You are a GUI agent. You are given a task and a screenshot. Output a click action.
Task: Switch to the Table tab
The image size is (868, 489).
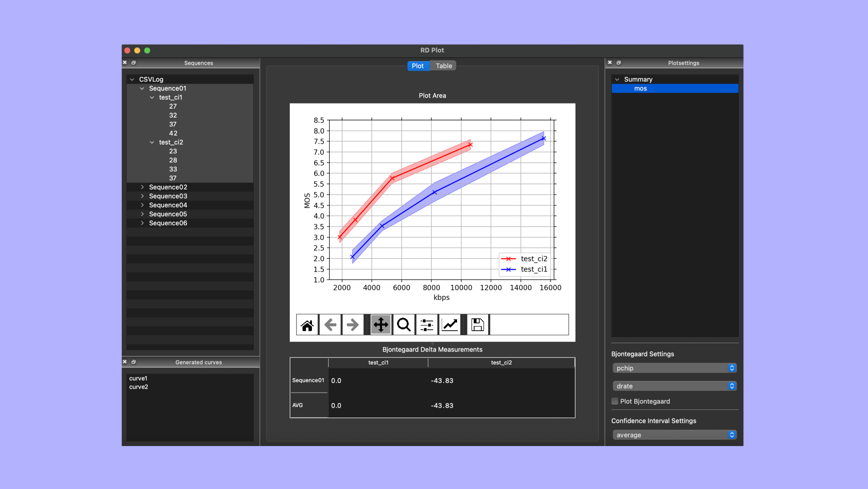pyautogui.click(x=443, y=66)
